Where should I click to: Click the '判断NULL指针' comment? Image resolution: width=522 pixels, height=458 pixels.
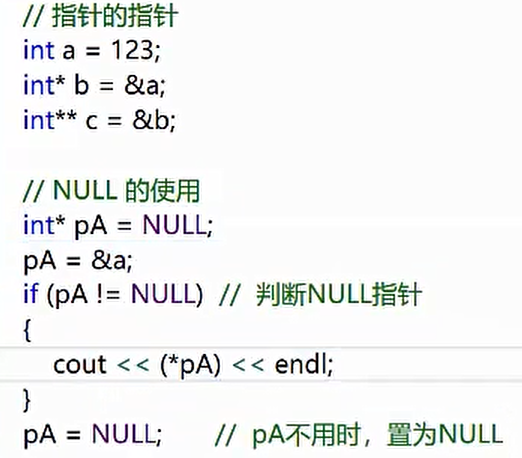[338, 294]
